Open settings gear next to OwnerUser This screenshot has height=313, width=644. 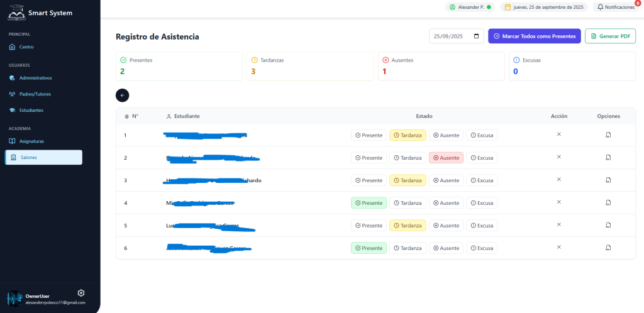(x=80, y=293)
